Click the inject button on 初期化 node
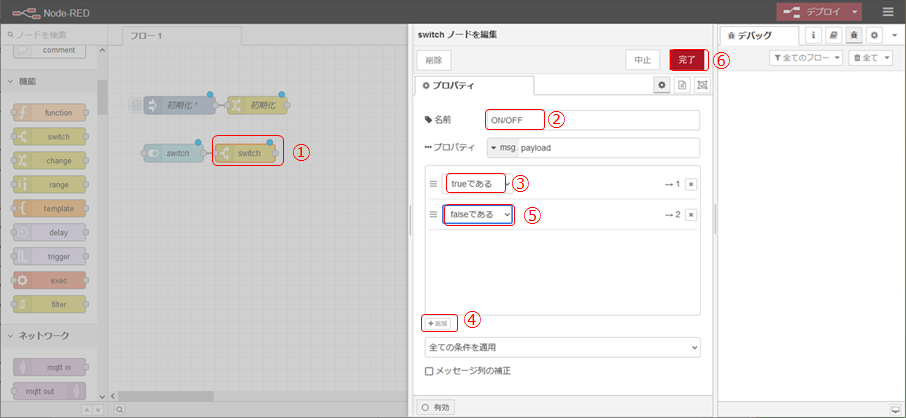Viewport: 906px width, 418px height. point(137,105)
